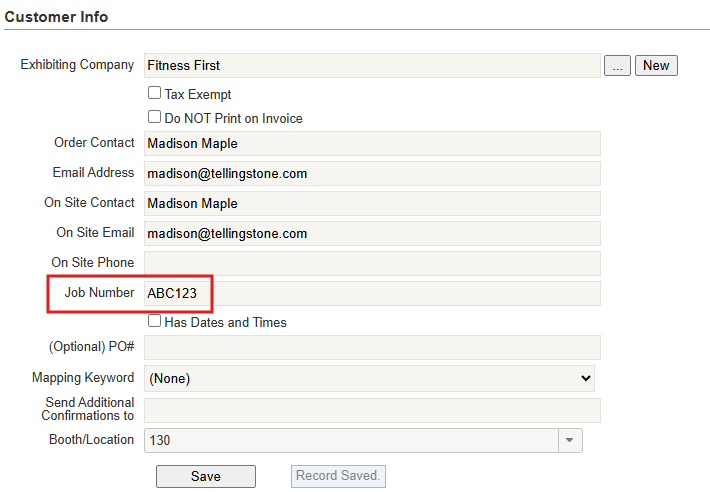Image resolution: width=710 pixels, height=492 pixels.
Task: Toggle the Has Dates and Times checkbox
Action: coord(155,322)
